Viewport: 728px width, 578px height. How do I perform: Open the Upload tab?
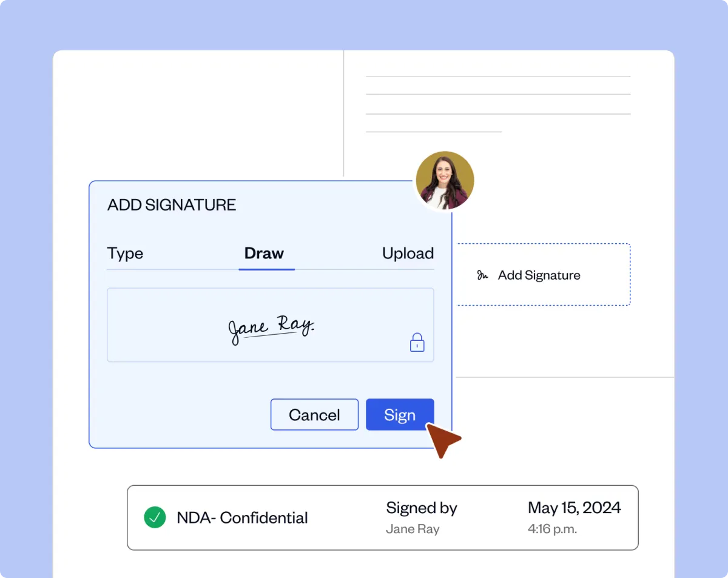click(x=408, y=253)
